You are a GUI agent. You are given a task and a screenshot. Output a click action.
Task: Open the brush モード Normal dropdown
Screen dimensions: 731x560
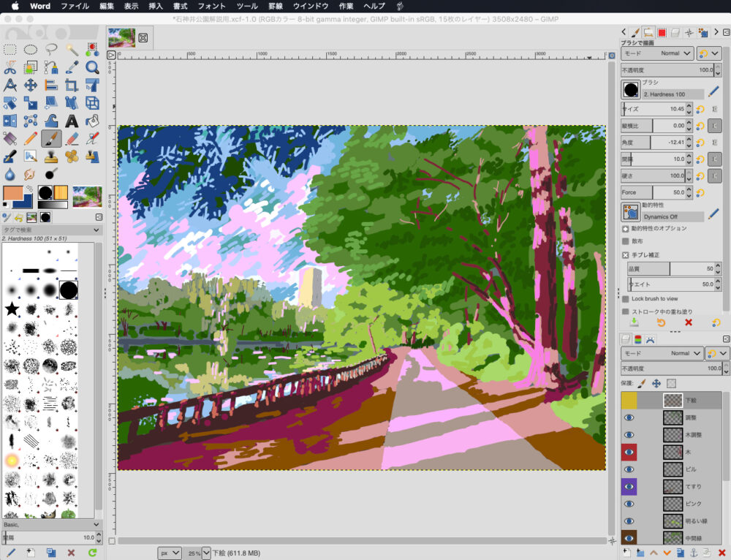656,53
